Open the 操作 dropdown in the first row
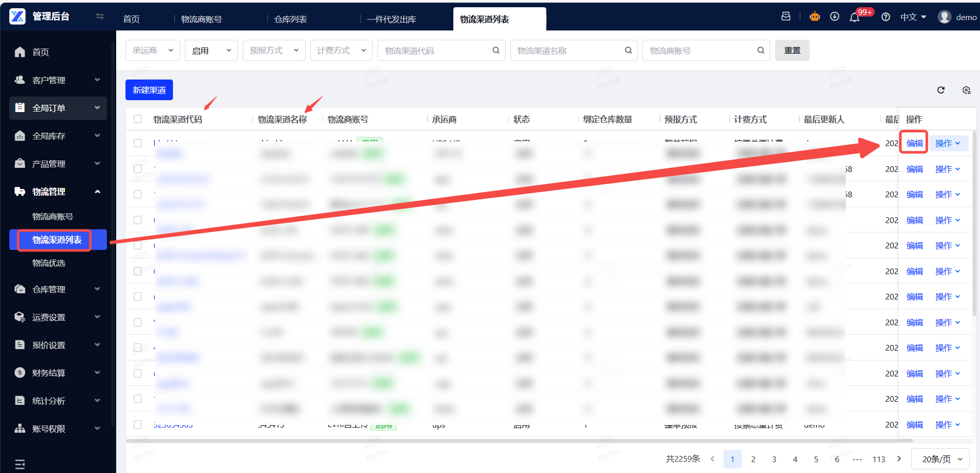This screenshot has height=473, width=980. coord(947,144)
